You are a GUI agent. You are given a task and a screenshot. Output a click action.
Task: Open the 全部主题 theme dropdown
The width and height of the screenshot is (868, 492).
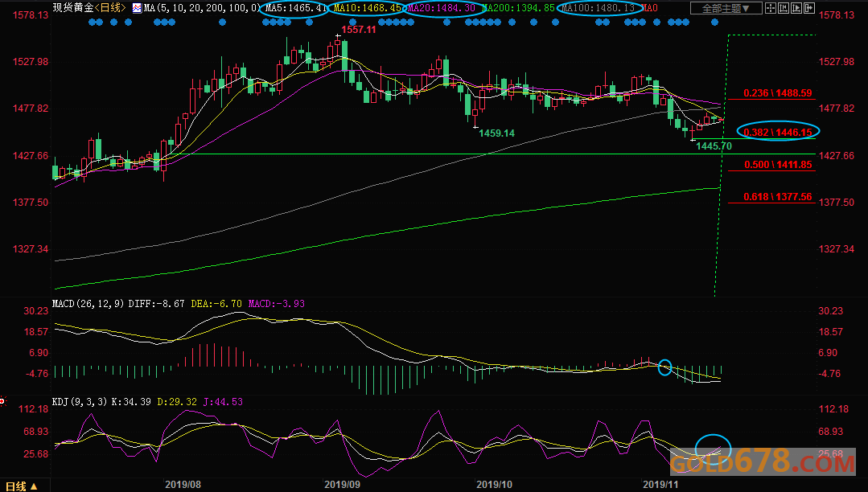(x=726, y=8)
